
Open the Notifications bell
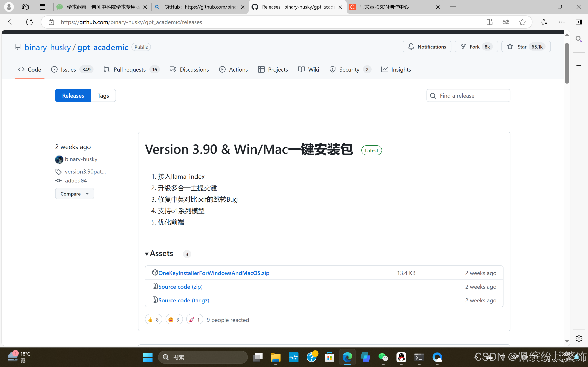[x=427, y=47]
